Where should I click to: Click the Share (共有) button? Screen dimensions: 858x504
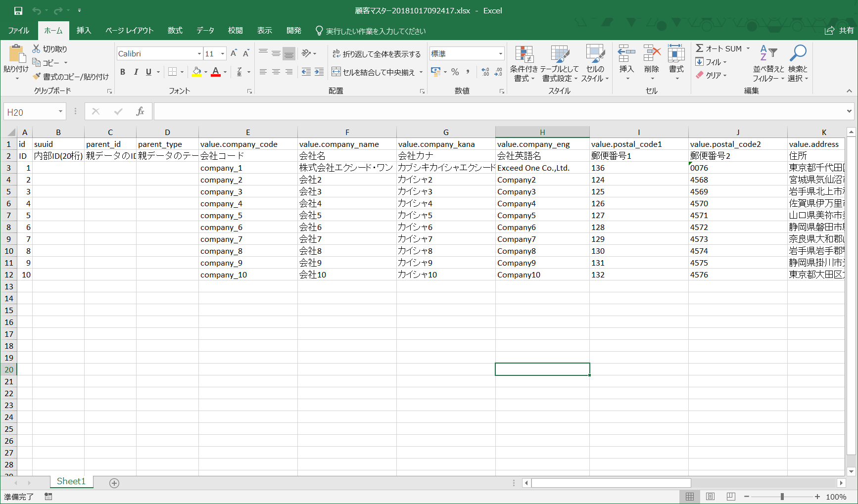[x=839, y=31]
